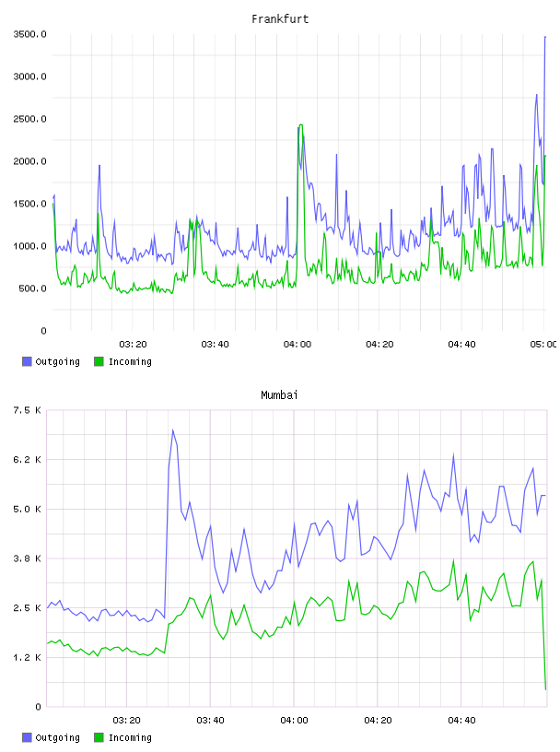Click the Mumbai incoming drop at chart's right end
This screenshot has height=752, width=560.
coord(545,688)
